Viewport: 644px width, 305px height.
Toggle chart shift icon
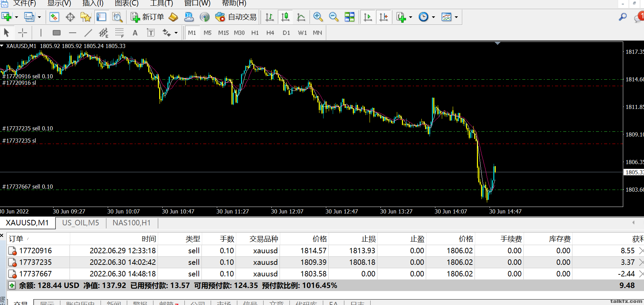(384, 17)
